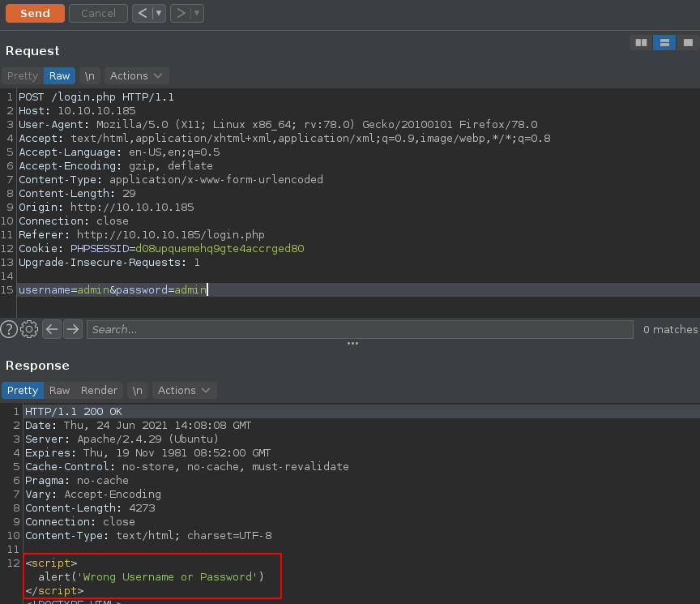Switch Response view to Raw tab
The height and width of the screenshot is (604, 700).
click(x=59, y=390)
